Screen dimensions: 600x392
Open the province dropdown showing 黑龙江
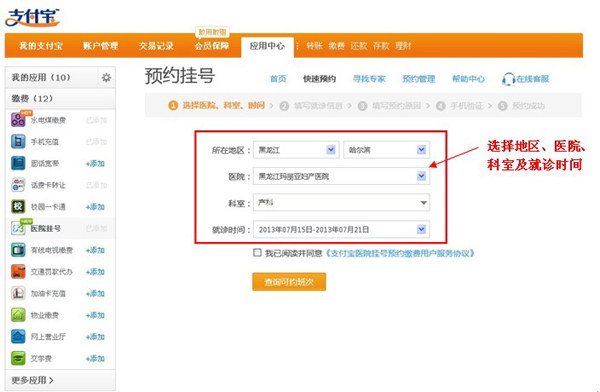pos(296,150)
